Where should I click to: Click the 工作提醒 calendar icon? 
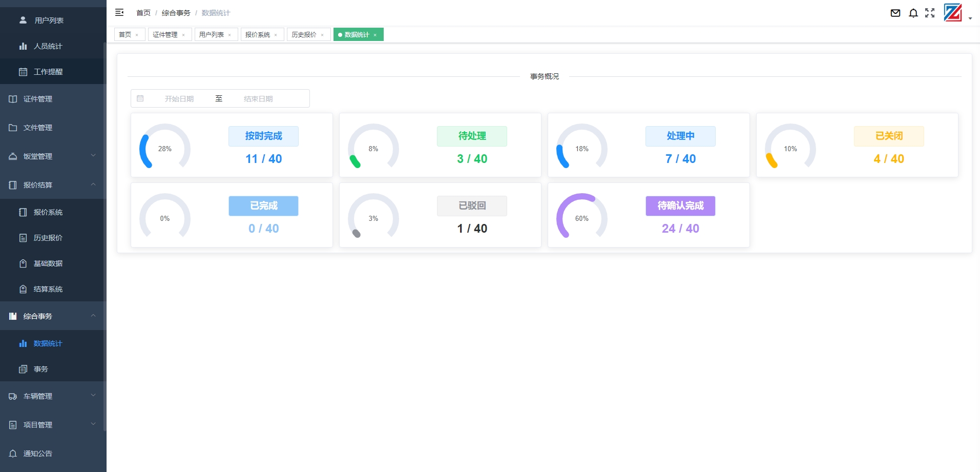click(23, 72)
